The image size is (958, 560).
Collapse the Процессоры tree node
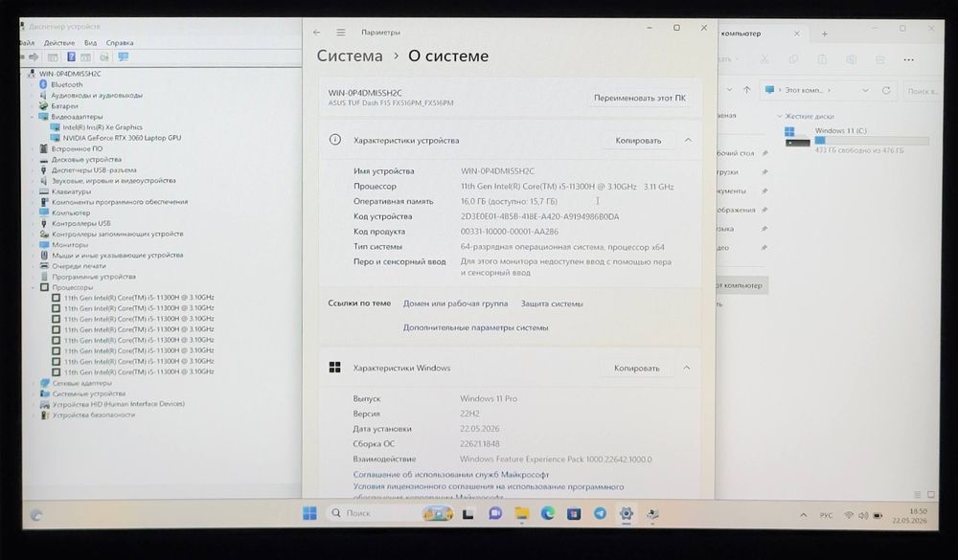click(33, 287)
